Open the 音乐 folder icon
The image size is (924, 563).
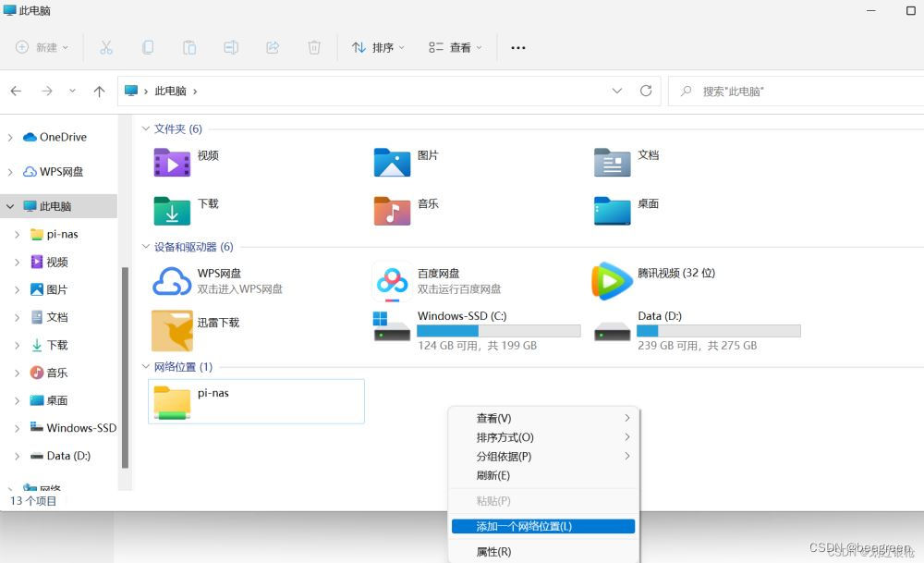392,211
